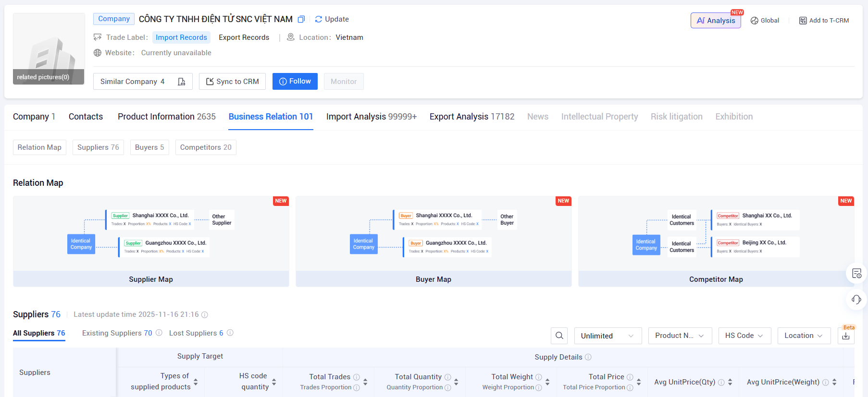
Task: Filter to Lost Suppliers 6
Action: (196, 333)
